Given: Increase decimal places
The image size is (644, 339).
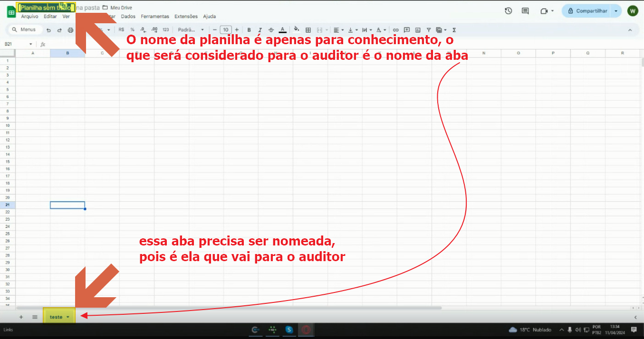Looking at the screenshot, I should [154, 29].
